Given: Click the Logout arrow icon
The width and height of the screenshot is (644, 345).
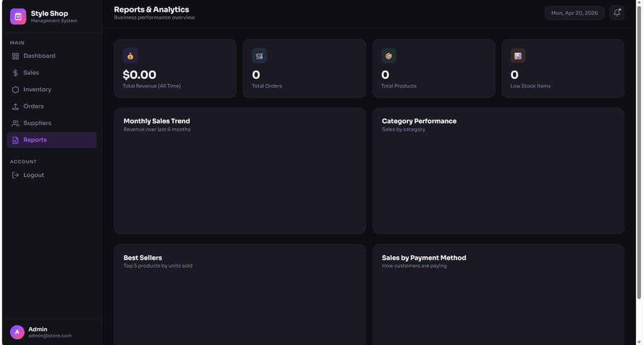Looking at the screenshot, I should pyautogui.click(x=16, y=175).
